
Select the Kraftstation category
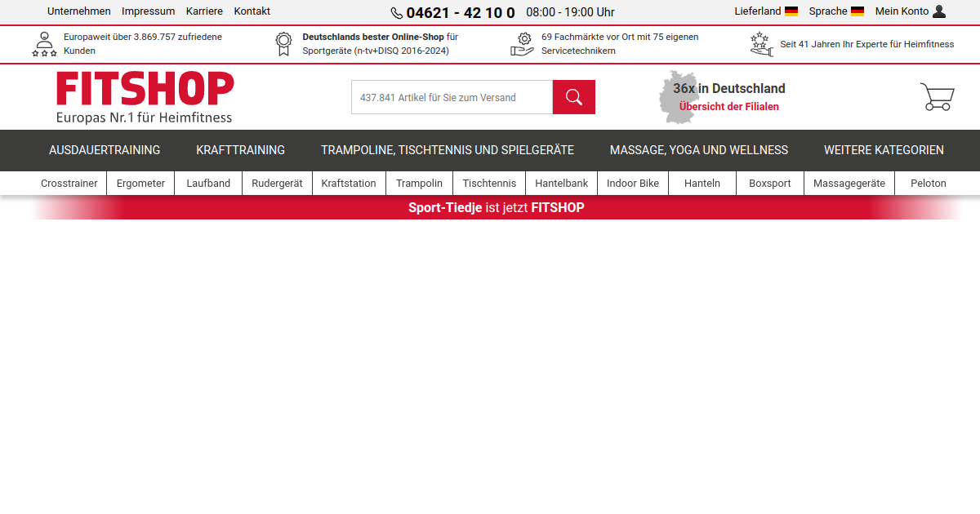point(349,184)
